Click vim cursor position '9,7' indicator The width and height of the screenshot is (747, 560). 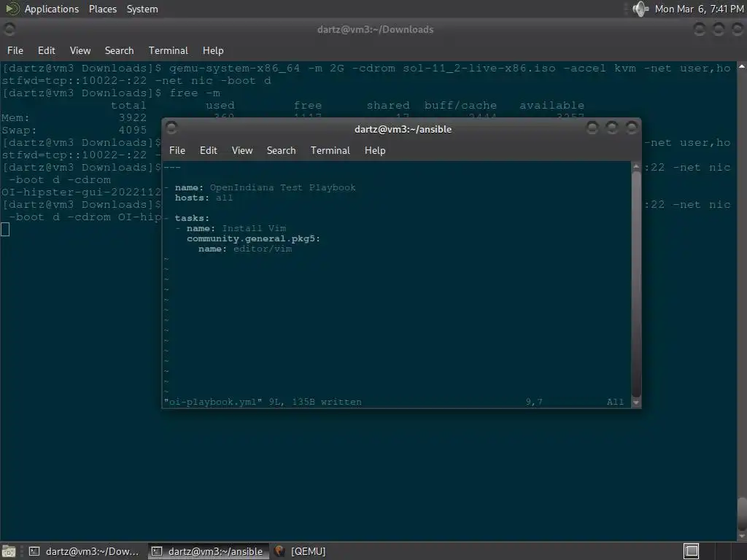point(534,402)
